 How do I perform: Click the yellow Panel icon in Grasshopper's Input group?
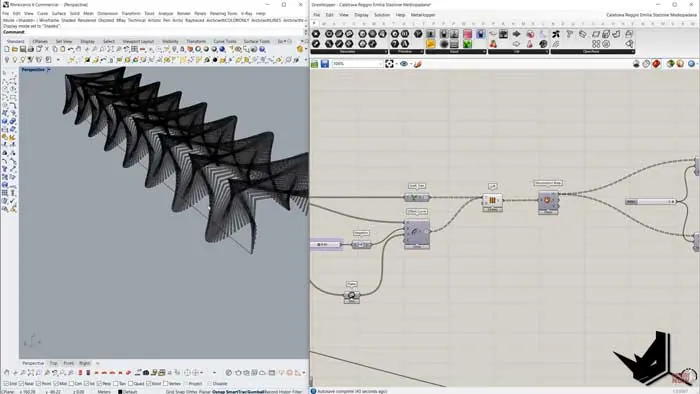point(431,44)
